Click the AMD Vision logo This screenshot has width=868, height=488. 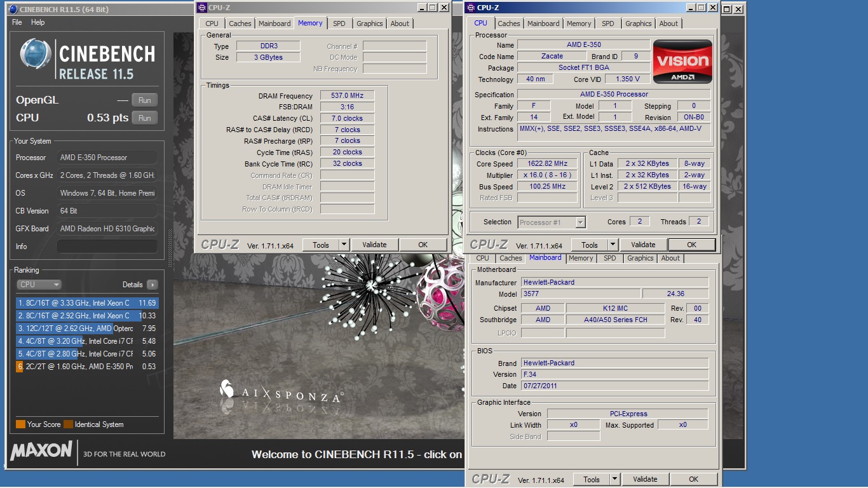(x=682, y=62)
